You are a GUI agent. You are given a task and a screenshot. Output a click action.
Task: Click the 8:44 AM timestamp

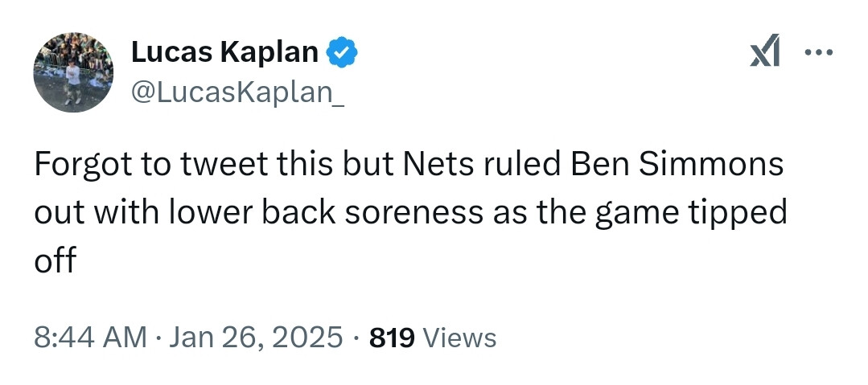tap(90, 337)
